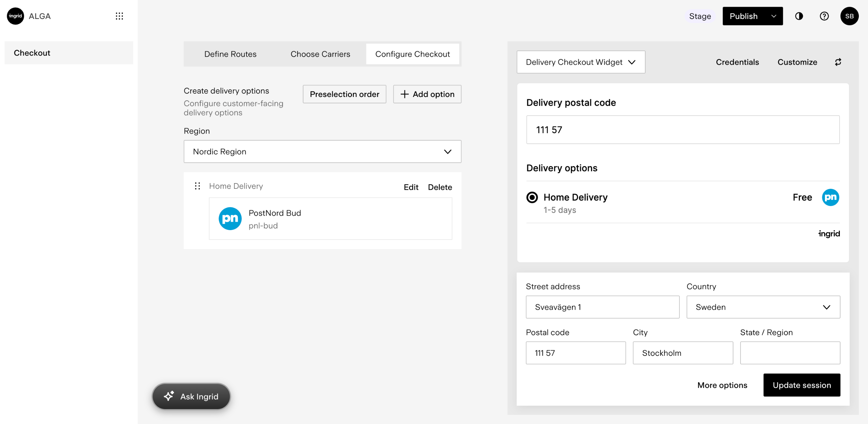
Task: Expand the Publish dropdown arrow
Action: click(774, 16)
